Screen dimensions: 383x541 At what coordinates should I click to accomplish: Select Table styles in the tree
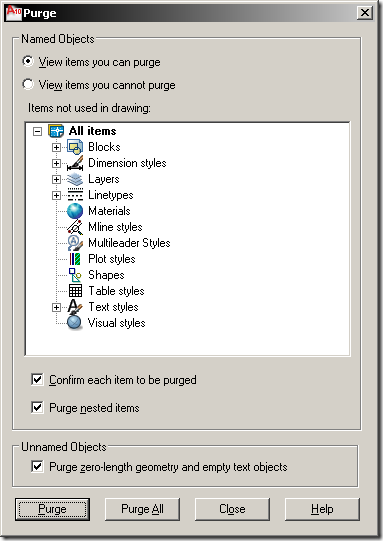[x=116, y=291]
